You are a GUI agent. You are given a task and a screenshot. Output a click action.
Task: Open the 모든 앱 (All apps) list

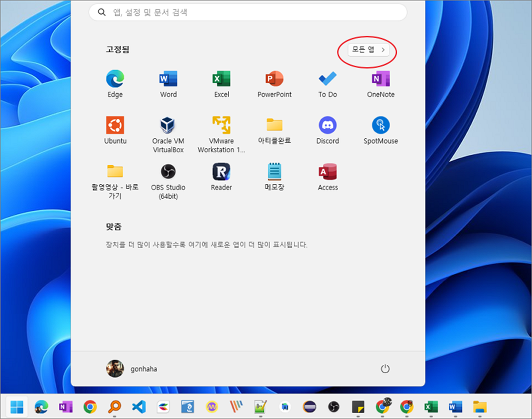pos(369,50)
